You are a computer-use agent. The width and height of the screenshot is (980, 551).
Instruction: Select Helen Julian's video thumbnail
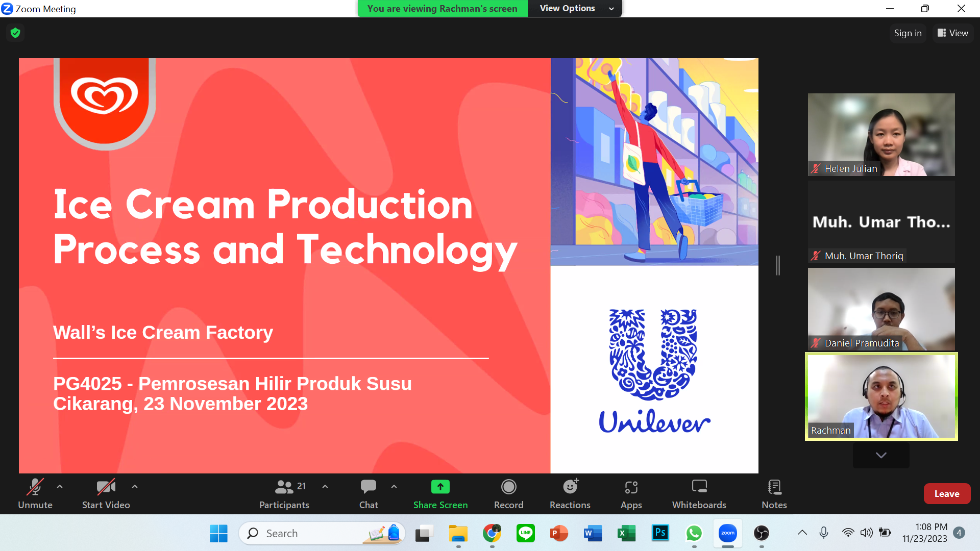[x=881, y=135]
